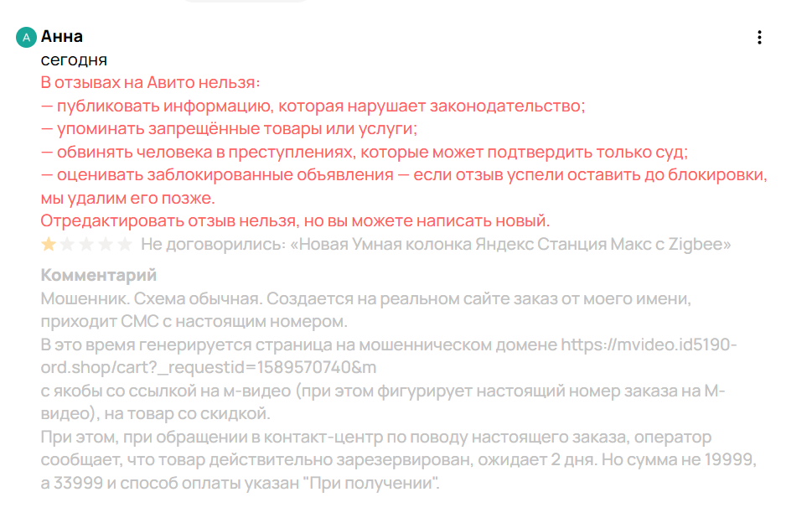Click the Отредактировать отзыв нельзя notice

295,221
